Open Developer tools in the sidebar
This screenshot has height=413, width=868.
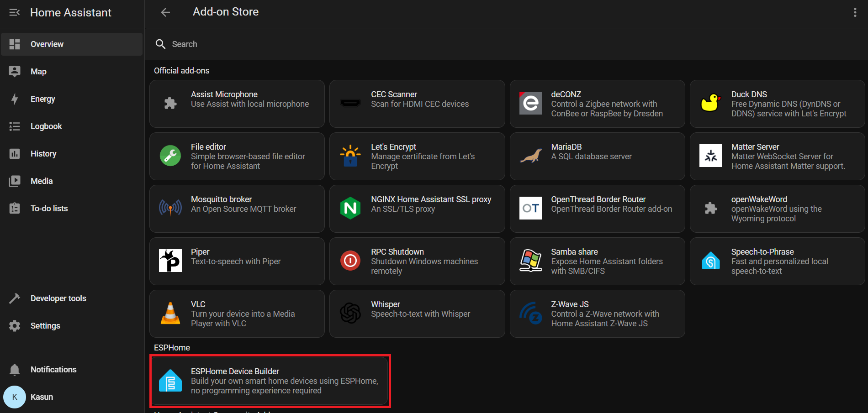tap(72, 298)
